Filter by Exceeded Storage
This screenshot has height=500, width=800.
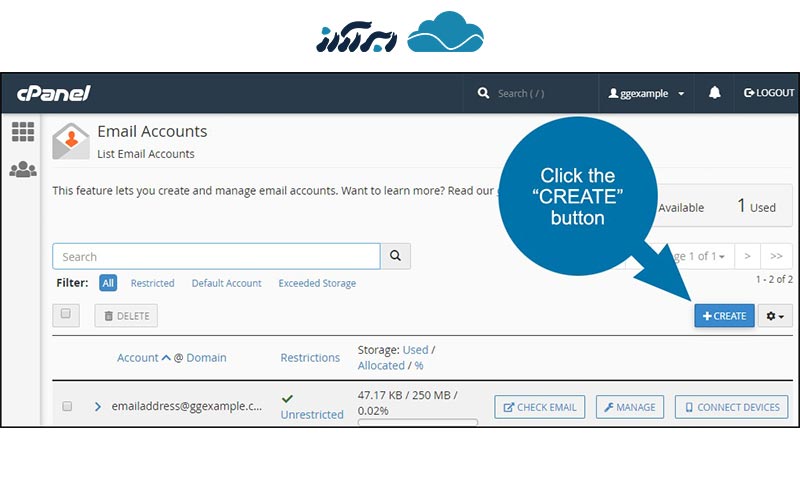(x=317, y=283)
